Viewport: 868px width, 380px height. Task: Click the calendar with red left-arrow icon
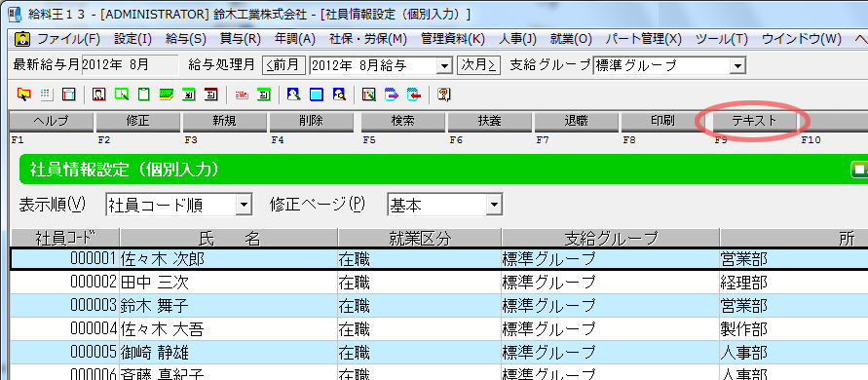click(414, 95)
